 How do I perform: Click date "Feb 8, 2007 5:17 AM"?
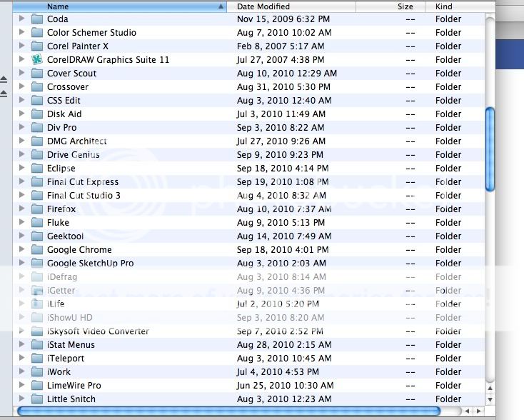click(281, 46)
